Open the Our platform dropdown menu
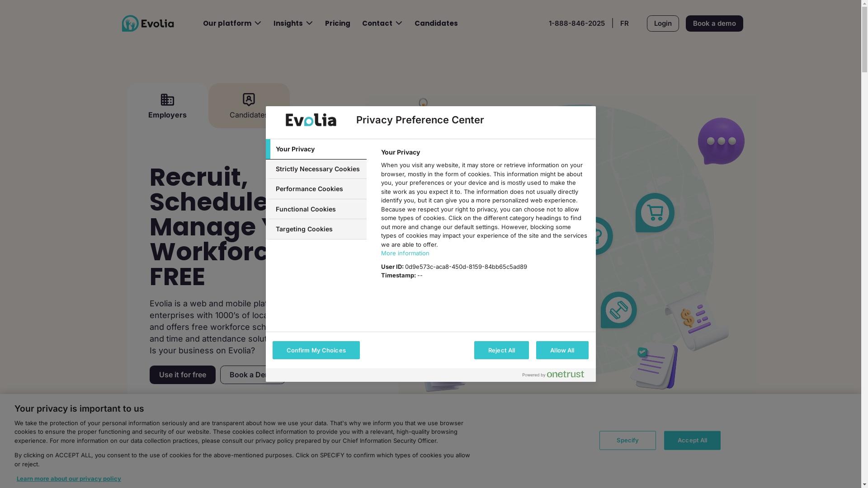 coord(232,23)
